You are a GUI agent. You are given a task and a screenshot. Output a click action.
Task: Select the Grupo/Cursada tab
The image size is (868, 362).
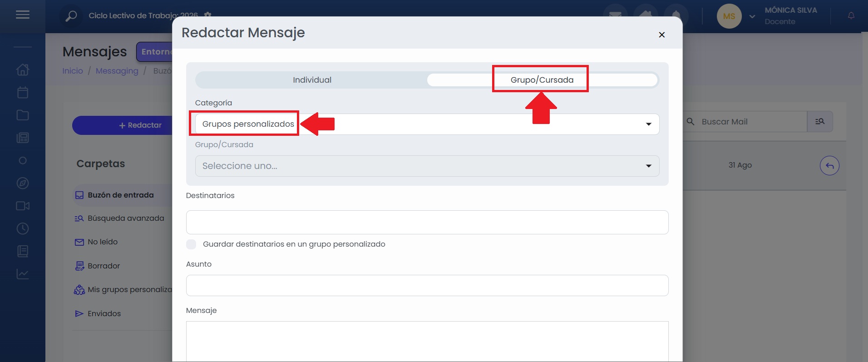(x=542, y=80)
